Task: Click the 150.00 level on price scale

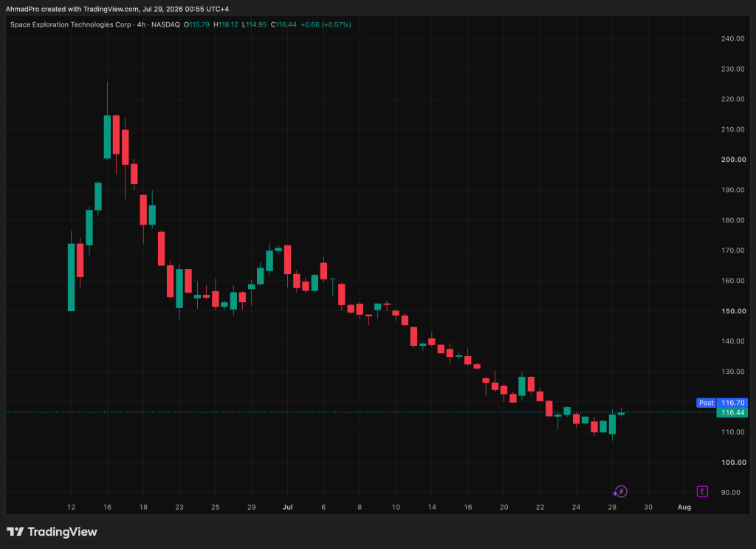Action: [733, 311]
